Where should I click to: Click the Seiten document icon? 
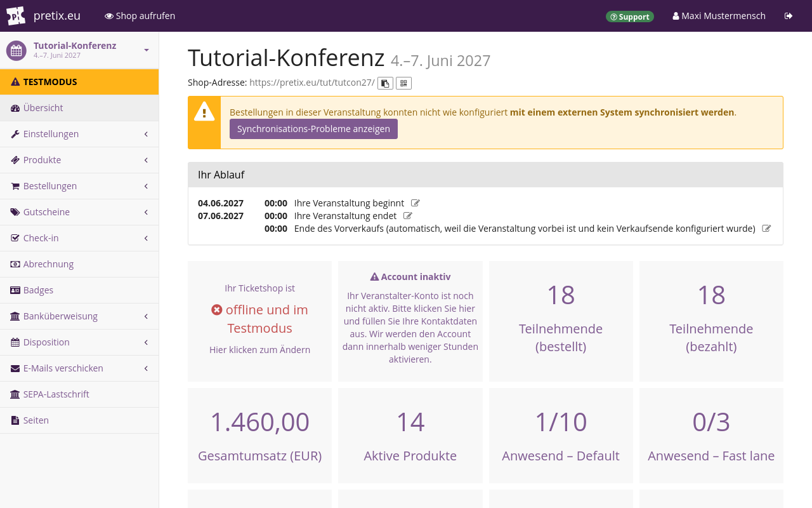click(15, 420)
